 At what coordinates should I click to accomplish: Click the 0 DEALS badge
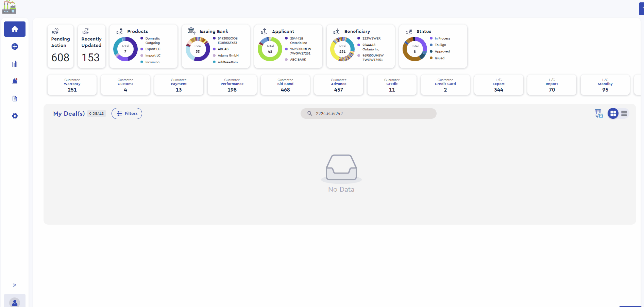point(97,114)
